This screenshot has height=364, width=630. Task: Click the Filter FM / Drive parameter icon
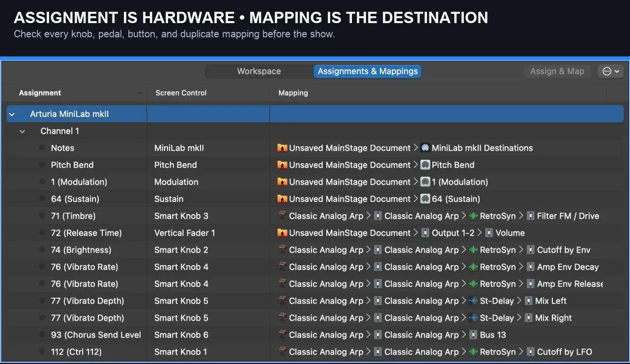click(x=530, y=216)
